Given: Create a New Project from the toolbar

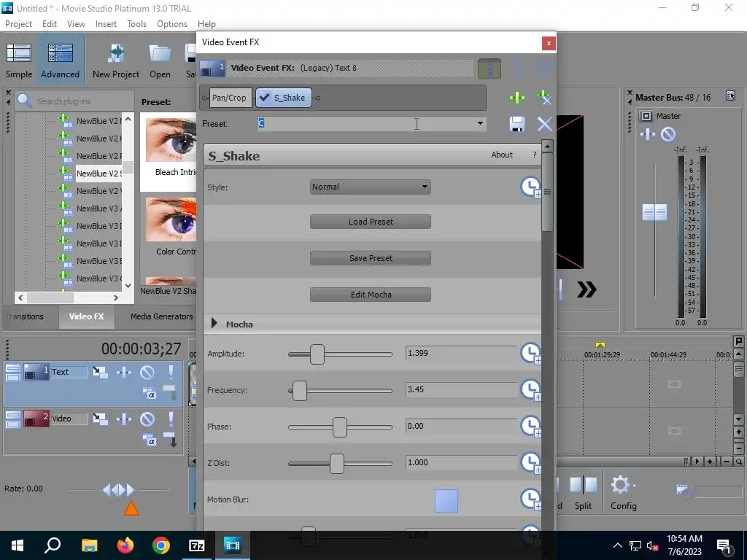Looking at the screenshot, I should coord(116,61).
